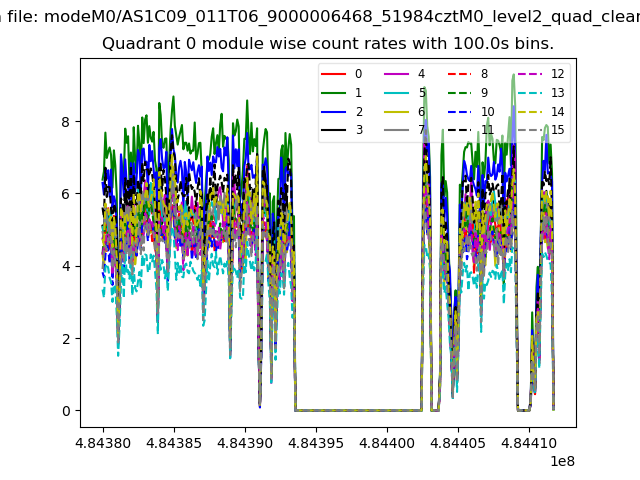Click the red dashed line for module 8
Viewport: 640px width, 480px height.
pyautogui.click(x=460, y=74)
